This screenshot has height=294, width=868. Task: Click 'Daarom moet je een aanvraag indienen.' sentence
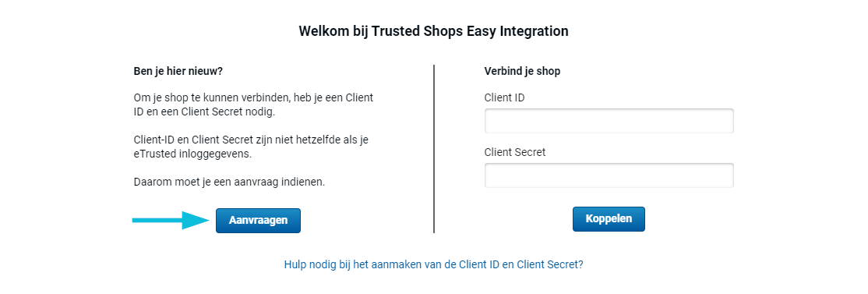point(229,182)
